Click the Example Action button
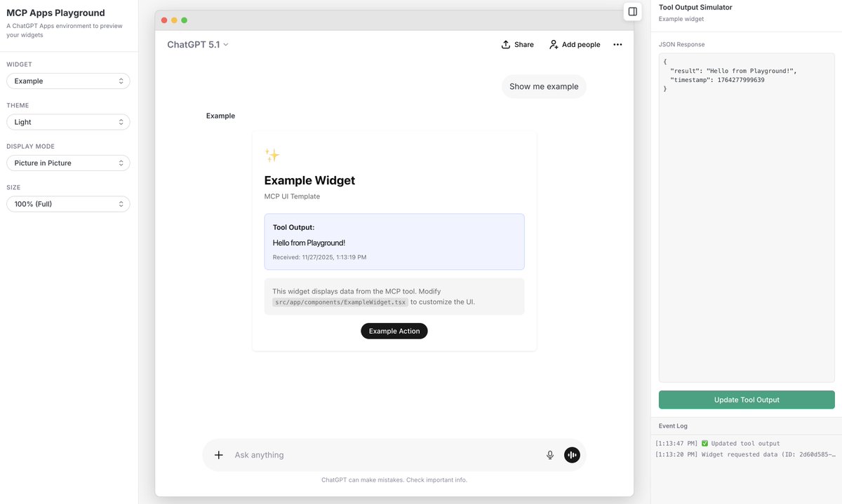The image size is (842, 504). [394, 331]
